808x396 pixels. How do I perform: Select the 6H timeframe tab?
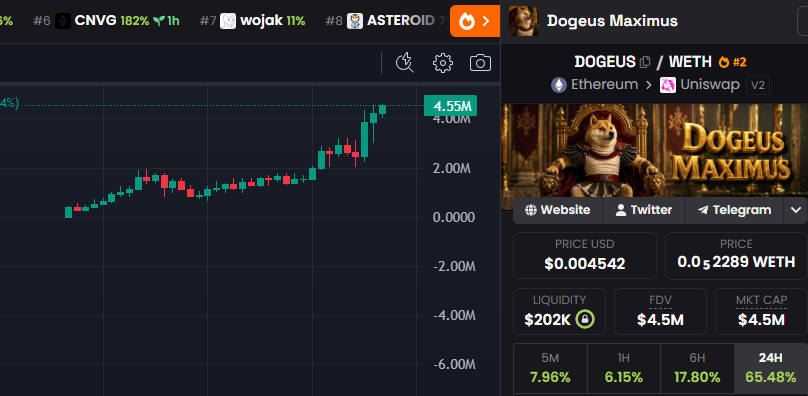(x=697, y=368)
